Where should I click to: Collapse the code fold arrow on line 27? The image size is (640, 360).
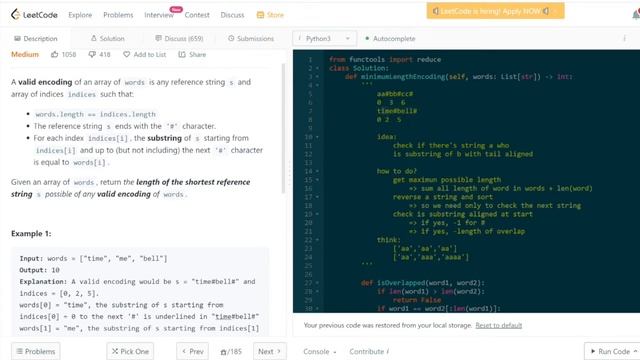318,282
